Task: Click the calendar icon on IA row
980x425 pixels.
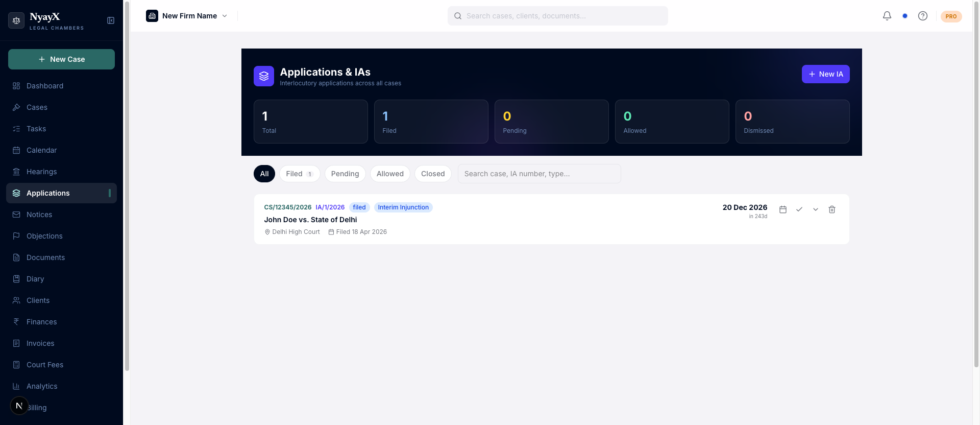Action: tap(783, 209)
